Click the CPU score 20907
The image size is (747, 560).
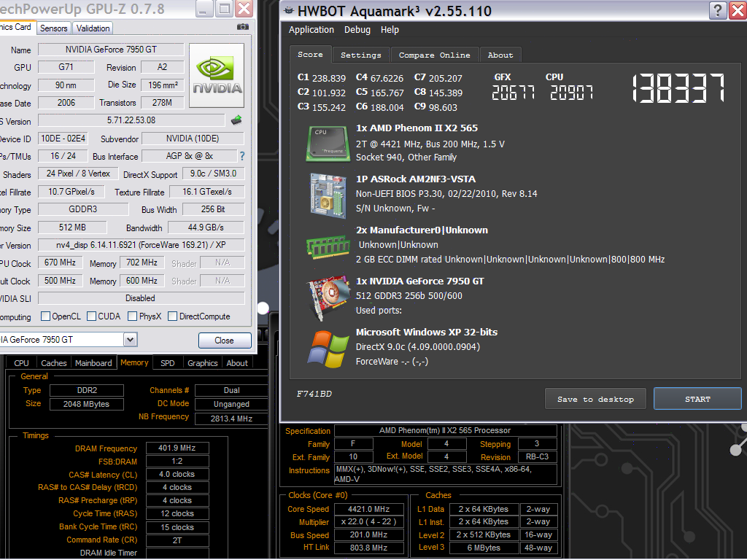pyautogui.click(x=572, y=93)
